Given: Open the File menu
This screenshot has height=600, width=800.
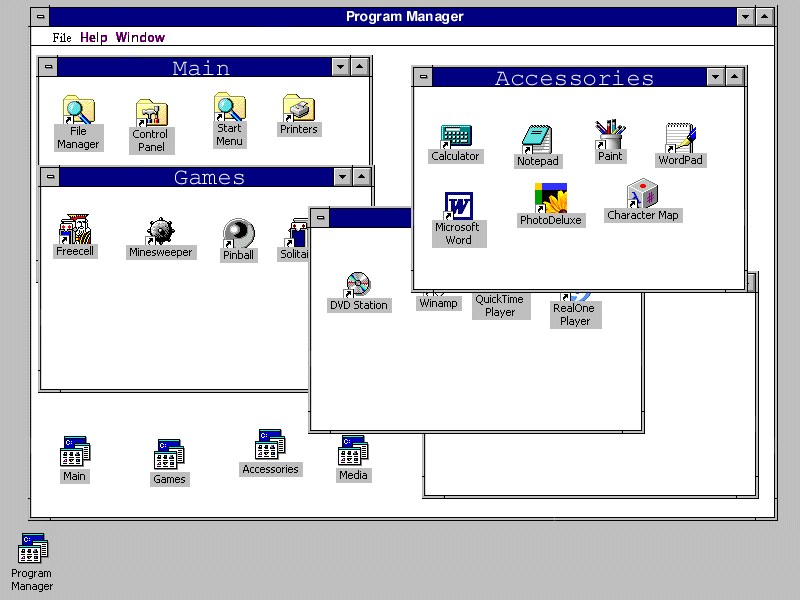Looking at the screenshot, I should tap(62, 37).
